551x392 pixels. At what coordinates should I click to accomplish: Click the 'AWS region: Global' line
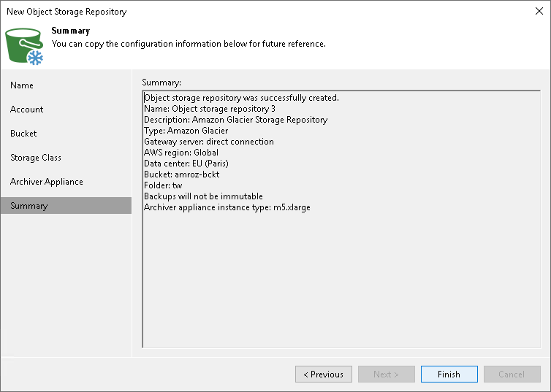[181, 153]
